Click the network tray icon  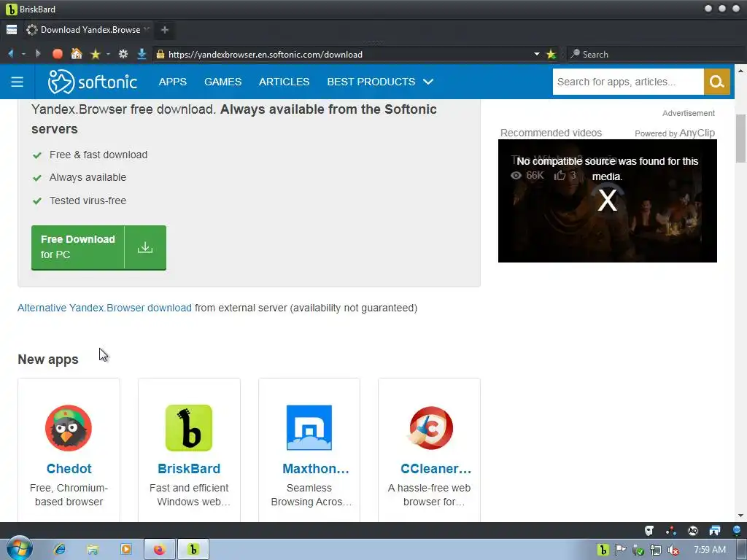tap(656, 550)
